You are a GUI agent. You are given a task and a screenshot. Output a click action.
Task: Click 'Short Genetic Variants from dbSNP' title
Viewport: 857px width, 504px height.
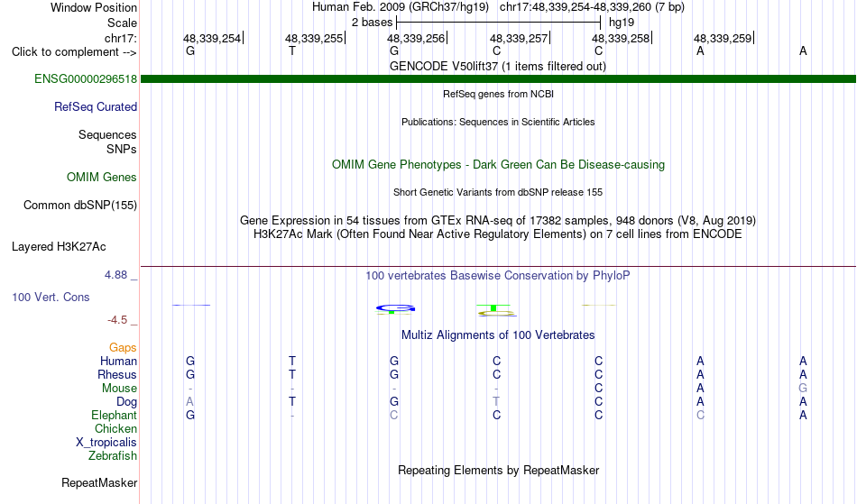pyautogui.click(x=498, y=192)
